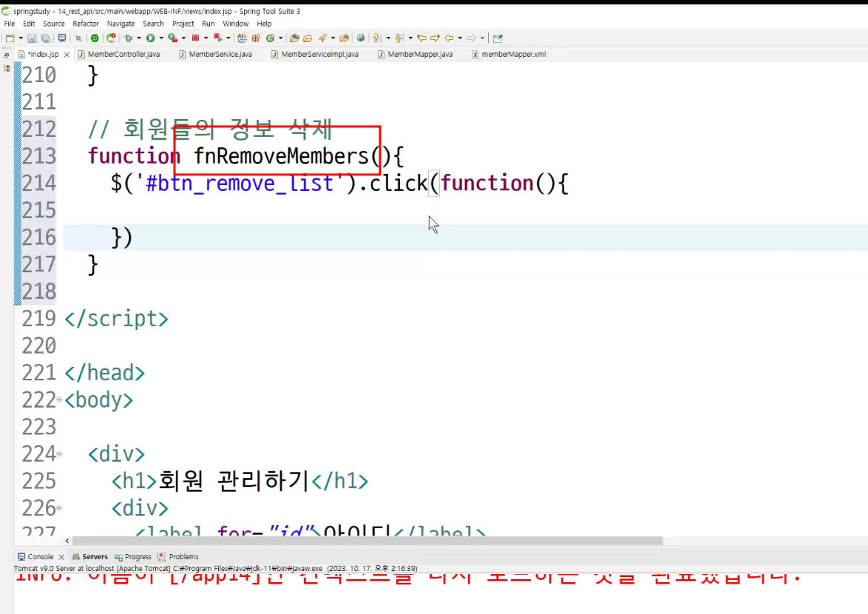
Task: Select the Problems view tab
Action: coord(177,556)
